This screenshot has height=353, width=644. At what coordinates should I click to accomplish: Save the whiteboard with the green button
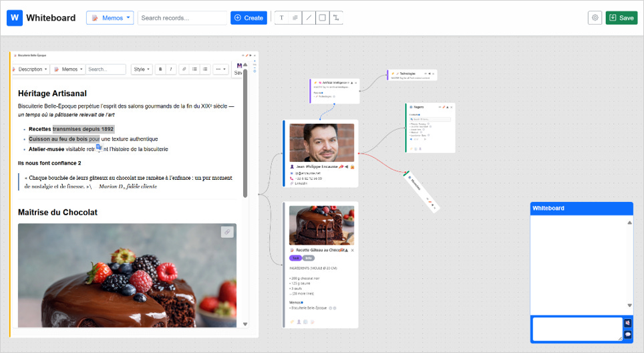point(621,17)
